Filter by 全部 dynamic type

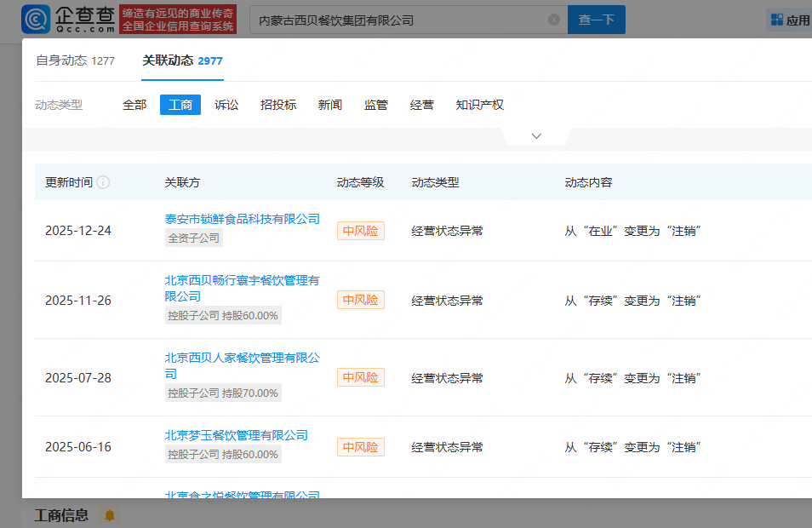click(x=134, y=105)
